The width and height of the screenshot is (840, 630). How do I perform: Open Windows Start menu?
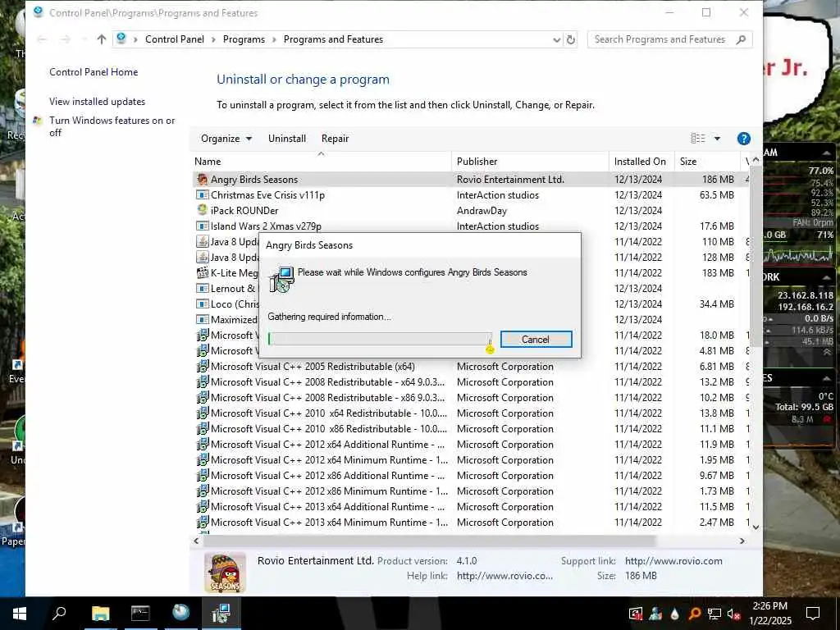pyautogui.click(x=20, y=614)
